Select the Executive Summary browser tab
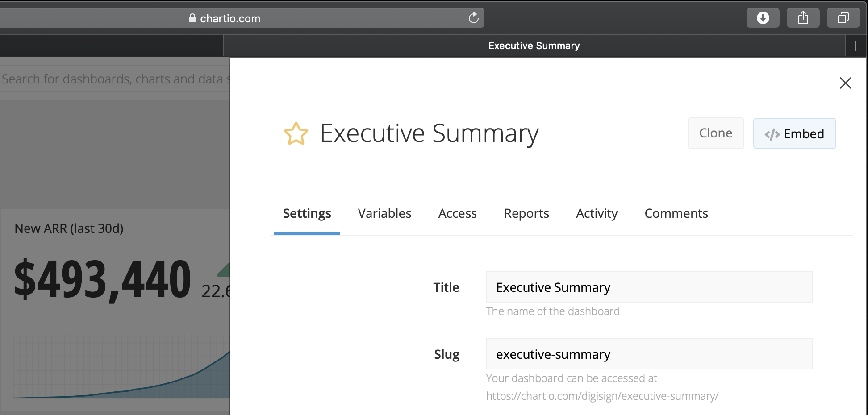The height and width of the screenshot is (415, 868). tap(534, 46)
